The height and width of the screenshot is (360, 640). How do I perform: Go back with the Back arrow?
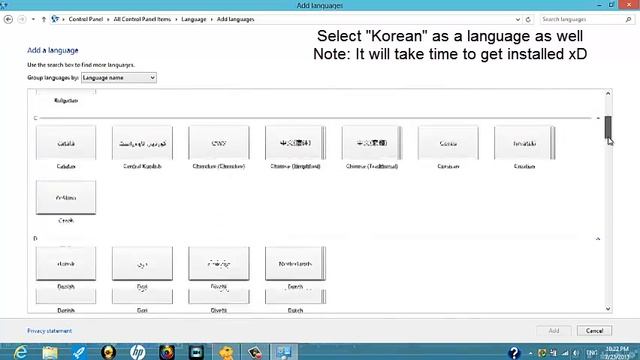[x=8, y=19]
